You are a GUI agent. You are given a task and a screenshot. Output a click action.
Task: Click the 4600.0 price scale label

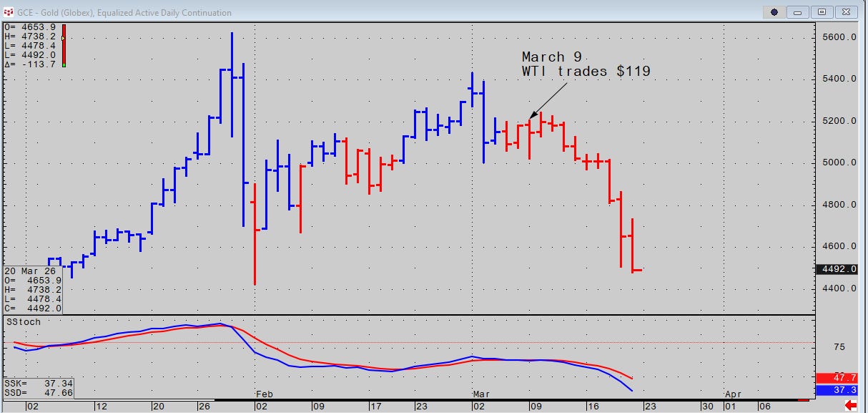click(x=839, y=246)
